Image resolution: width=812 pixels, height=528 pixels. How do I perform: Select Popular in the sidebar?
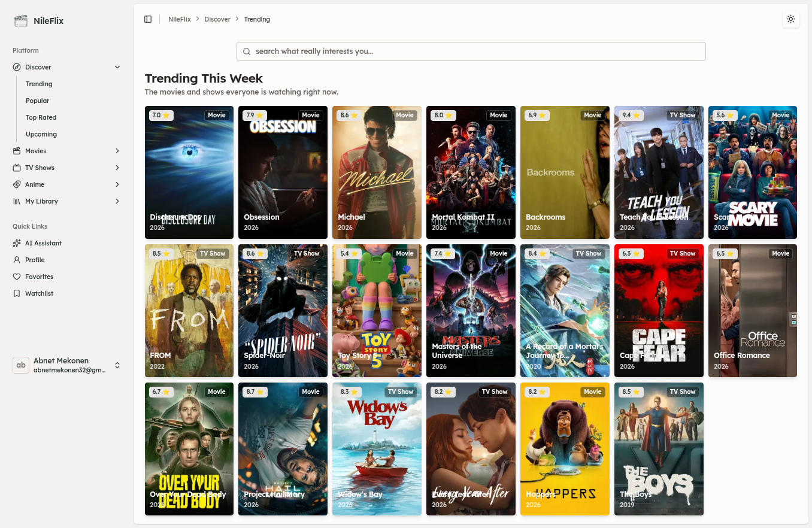pos(38,101)
